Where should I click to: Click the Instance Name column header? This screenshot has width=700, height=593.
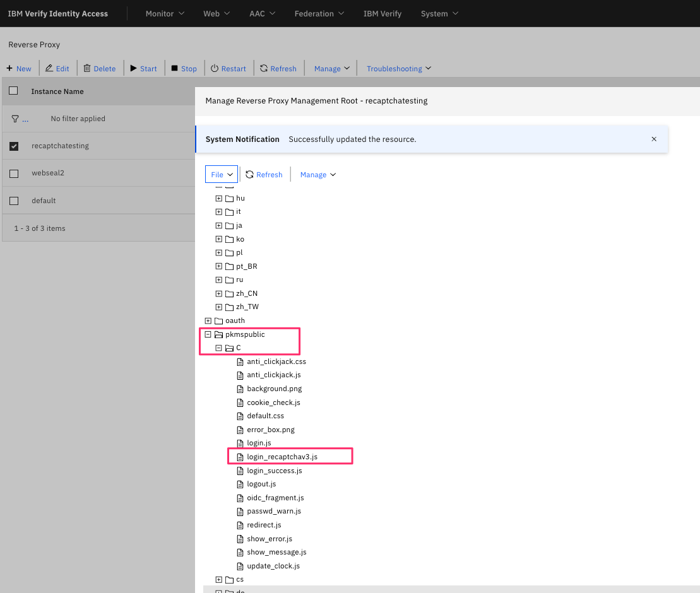tap(57, 91)
